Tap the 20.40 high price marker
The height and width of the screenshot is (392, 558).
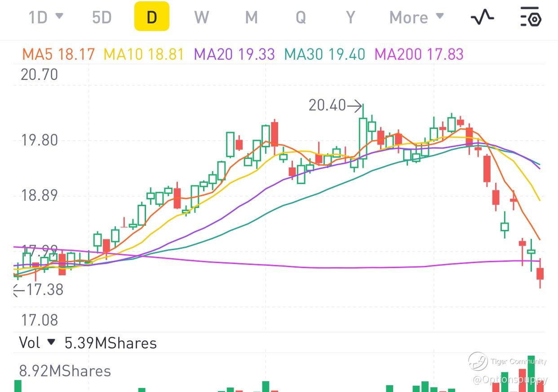pyautogui.click(x=335, y=106)
